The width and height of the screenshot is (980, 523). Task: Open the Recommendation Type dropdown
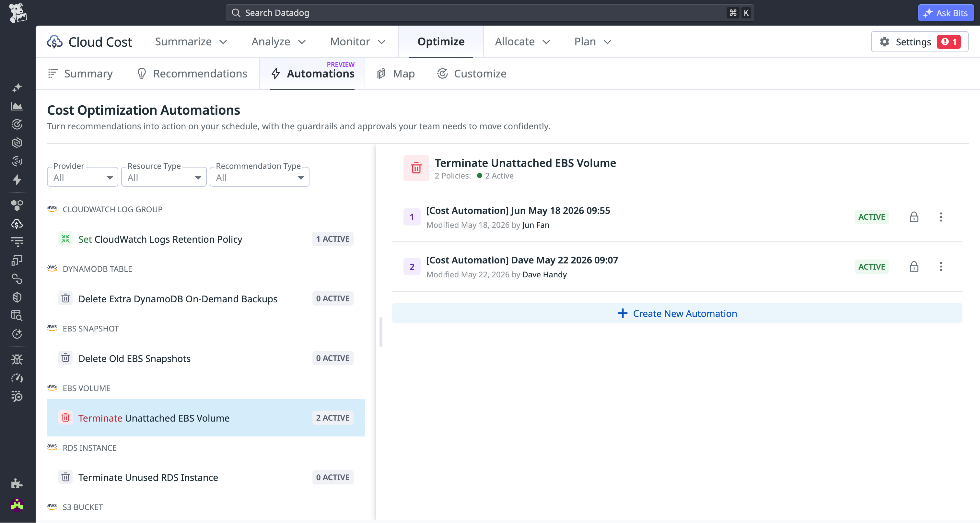pos(260,177)
